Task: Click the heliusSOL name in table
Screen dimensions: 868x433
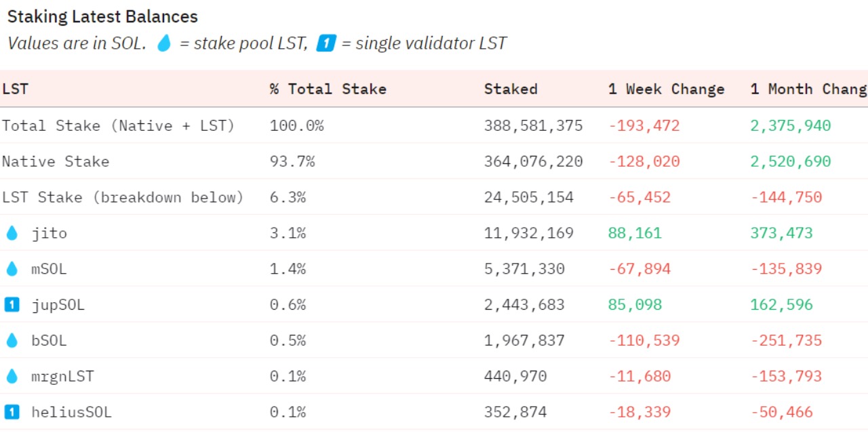Action: pyautogui.click(x=71, y=412)
